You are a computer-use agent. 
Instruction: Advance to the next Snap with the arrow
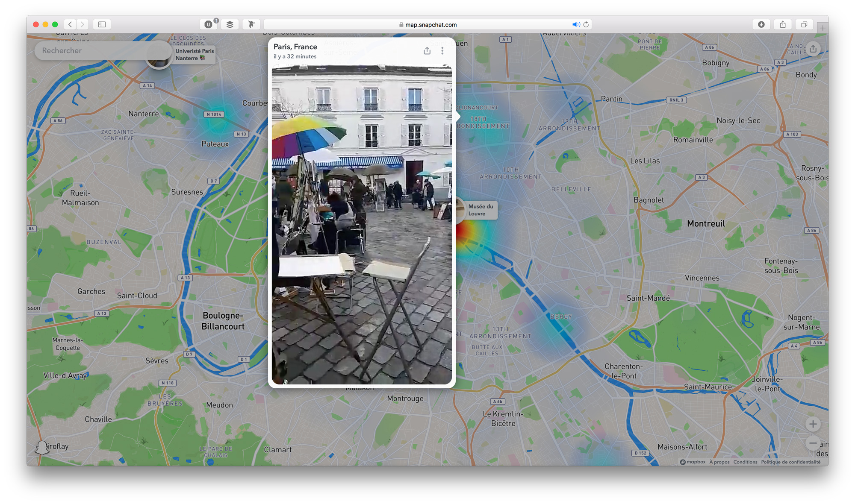(x=458, y=116)
